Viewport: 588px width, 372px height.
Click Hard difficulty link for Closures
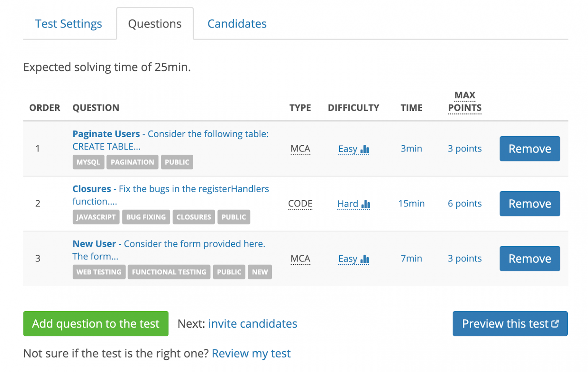tap(347, 203)
